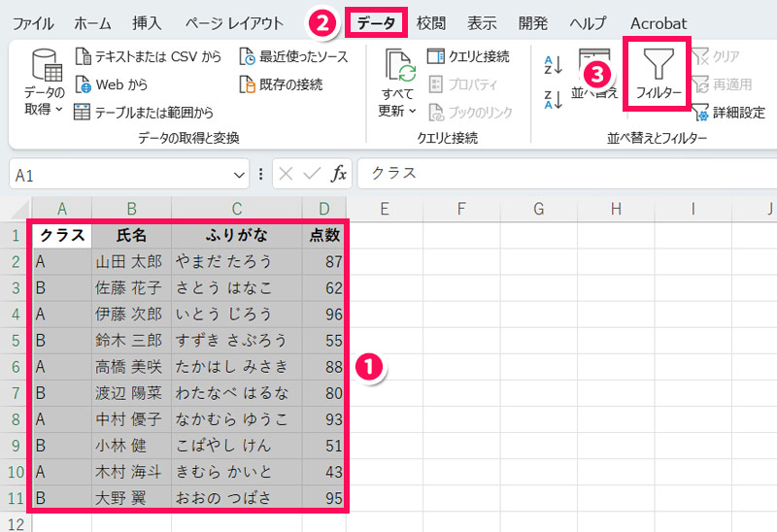Click the greyed プロパティ button

pyautogui.click(x=462, y=84)
